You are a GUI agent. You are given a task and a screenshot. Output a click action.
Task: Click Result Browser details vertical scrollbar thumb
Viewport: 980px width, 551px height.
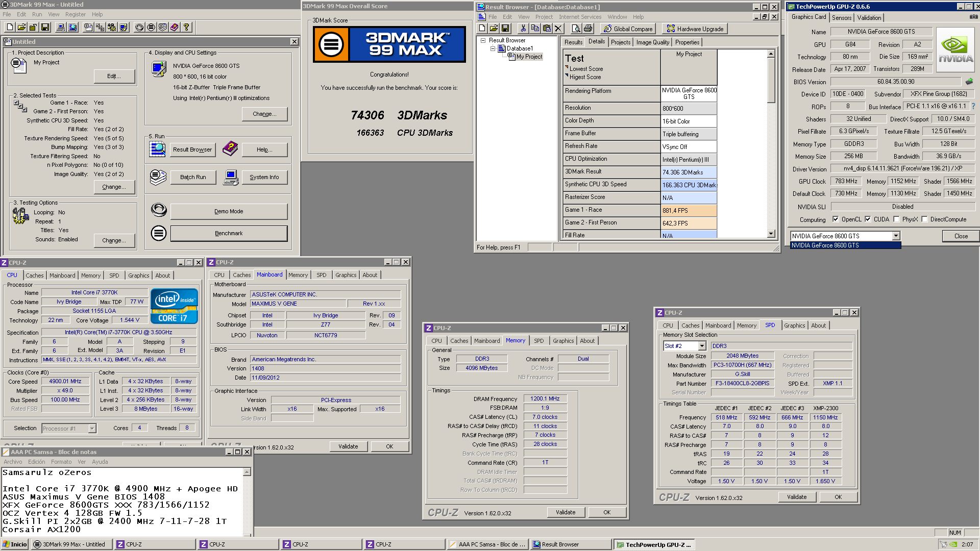(x=771, y=80)
